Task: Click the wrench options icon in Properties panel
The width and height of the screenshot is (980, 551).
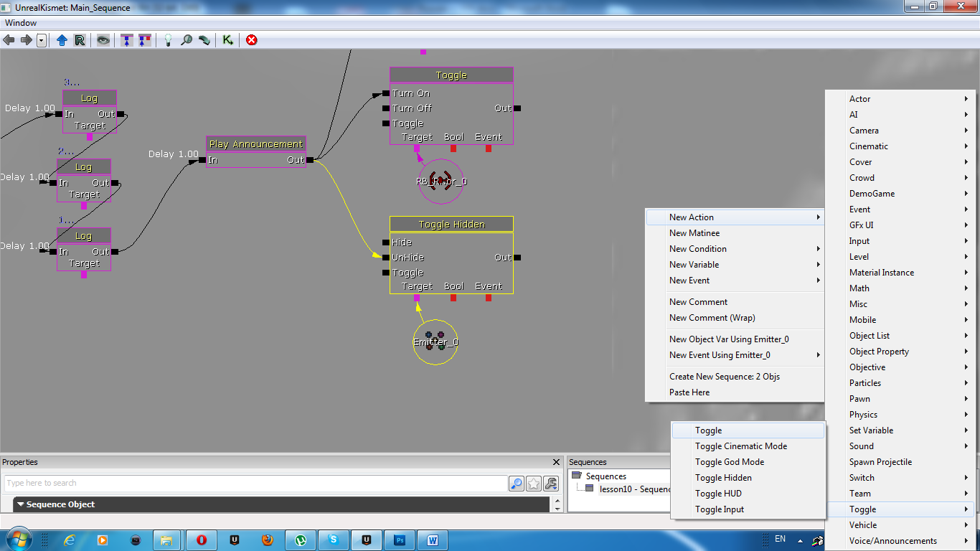Action: (551, 484)
